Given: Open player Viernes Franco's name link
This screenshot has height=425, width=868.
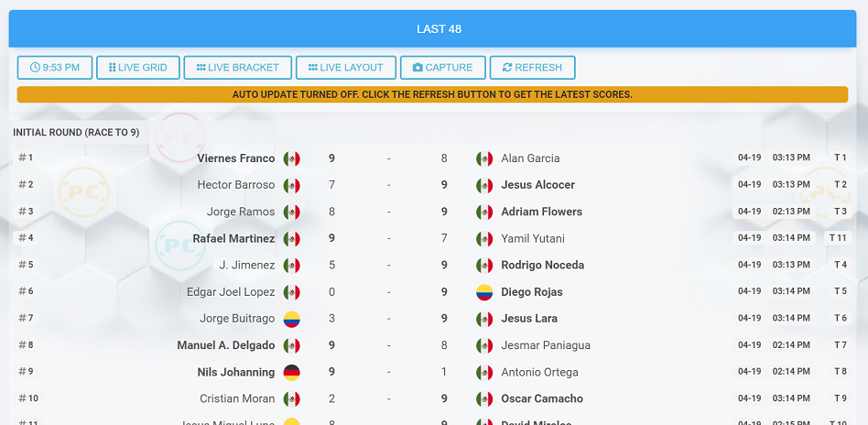Looking at the screenshot, I should pyautogui.click(x=236, y=158).
